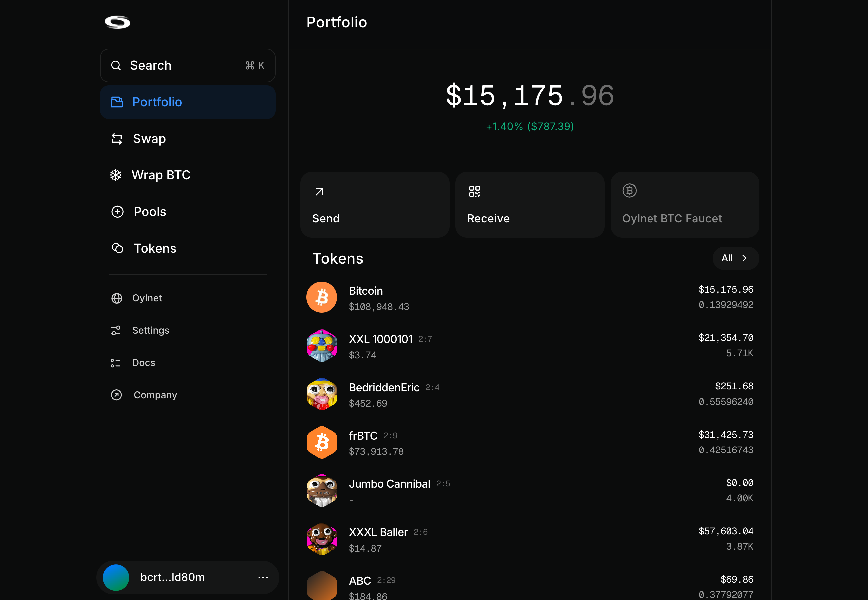
Task: Click the XXXL Baller token avatar
Action: pos(321,539)
